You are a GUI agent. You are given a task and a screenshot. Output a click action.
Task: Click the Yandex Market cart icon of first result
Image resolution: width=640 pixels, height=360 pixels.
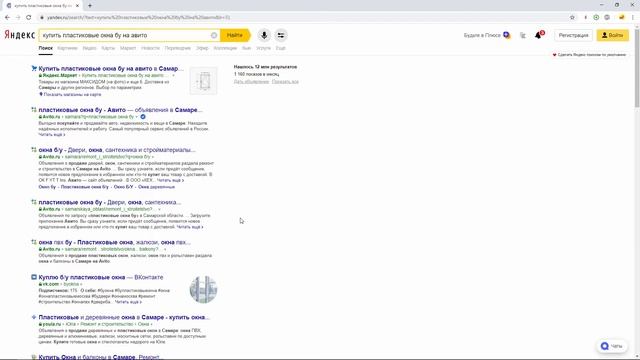tap(34, 68)
